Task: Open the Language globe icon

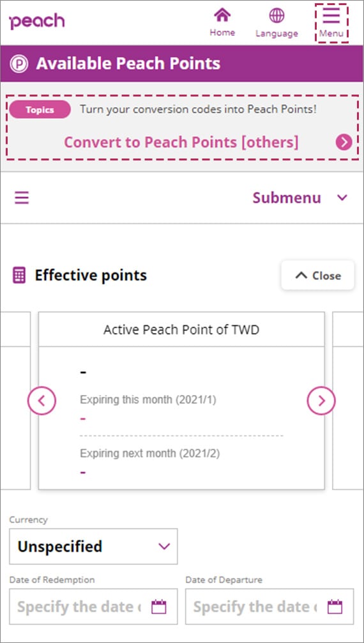Action: click(x=277, y=15)
